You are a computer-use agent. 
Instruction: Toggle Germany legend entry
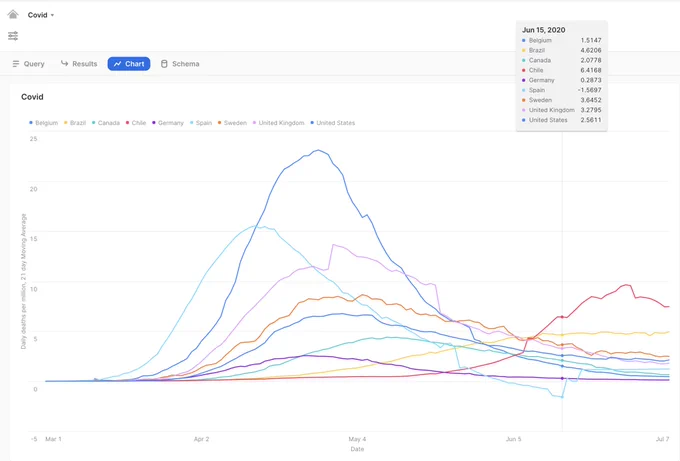coord(168,123)
